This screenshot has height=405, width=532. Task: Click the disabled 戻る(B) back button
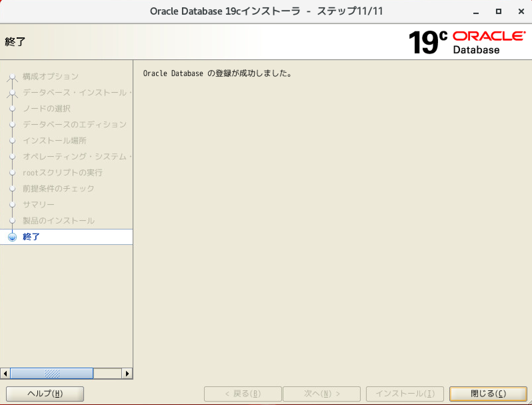[243, 394]
